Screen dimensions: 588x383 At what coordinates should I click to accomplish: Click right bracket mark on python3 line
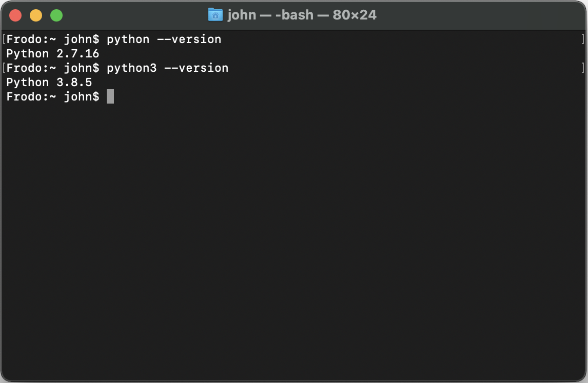tap(583, 68)
